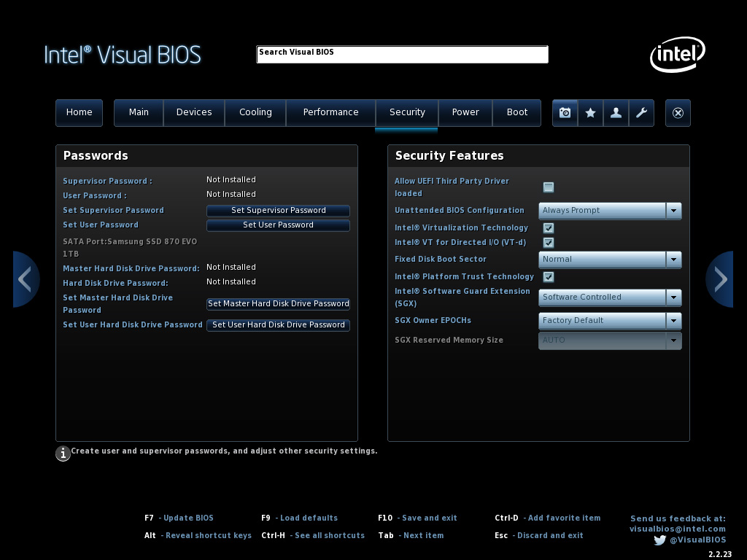This screenshot has height=560, width=747.
Task: Open the SGX Owner EPOCHs dropdown
Action: (610, 321)
